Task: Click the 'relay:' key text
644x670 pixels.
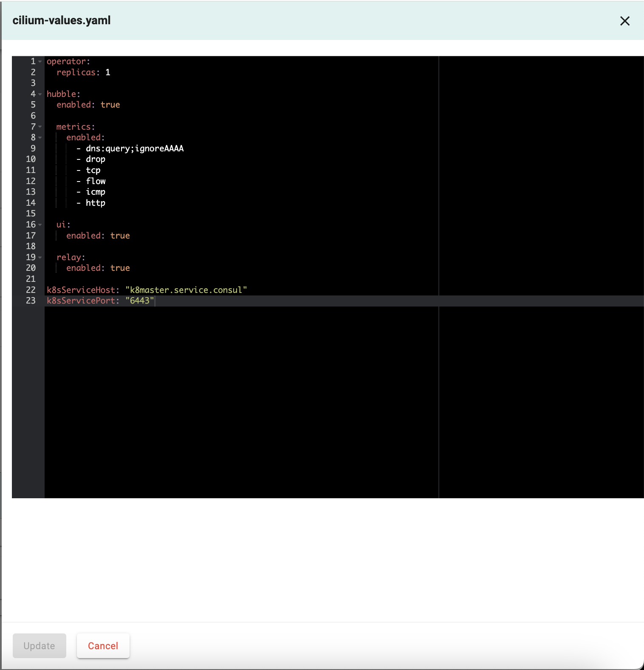Action: click(71, 257)
